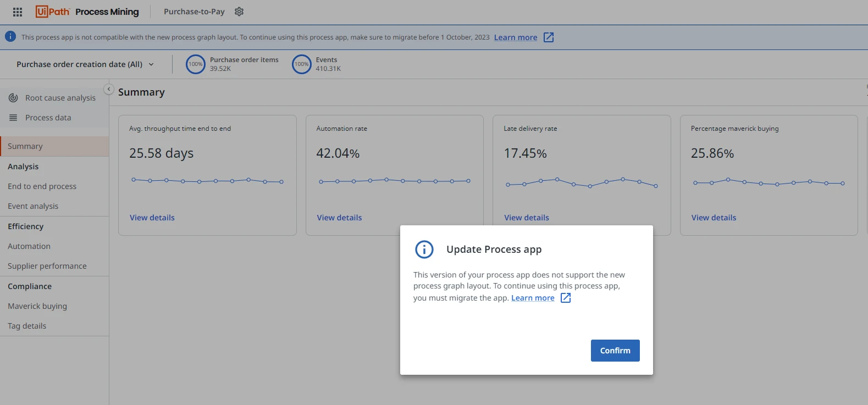868x405 pixels.
Task: Click Purchase order items 100% indicator
Action: coord(196,64)
